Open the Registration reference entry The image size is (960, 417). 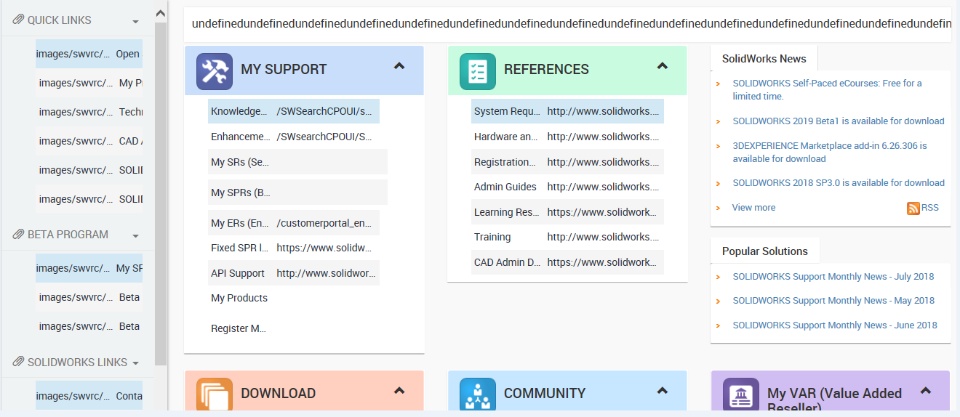pos(568,162)
